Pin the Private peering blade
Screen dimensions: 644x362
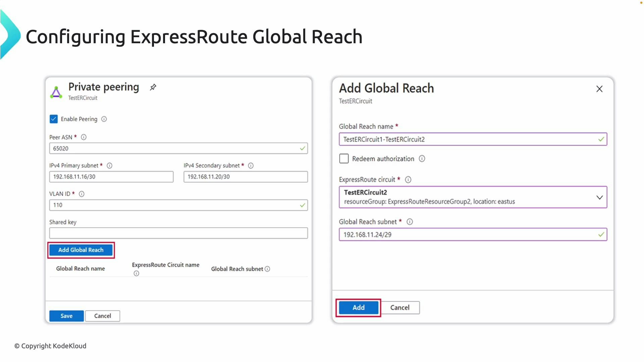(x=153, y=87)
